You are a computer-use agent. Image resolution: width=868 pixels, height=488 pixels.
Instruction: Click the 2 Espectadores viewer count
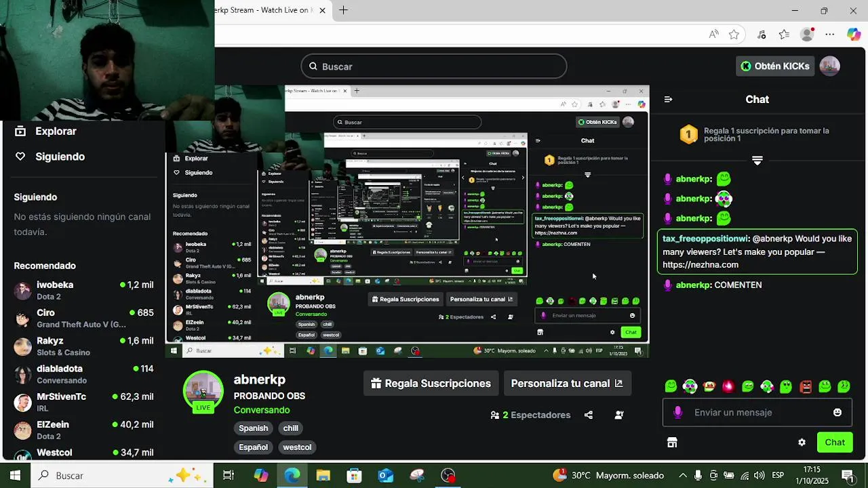coord(530,415)
